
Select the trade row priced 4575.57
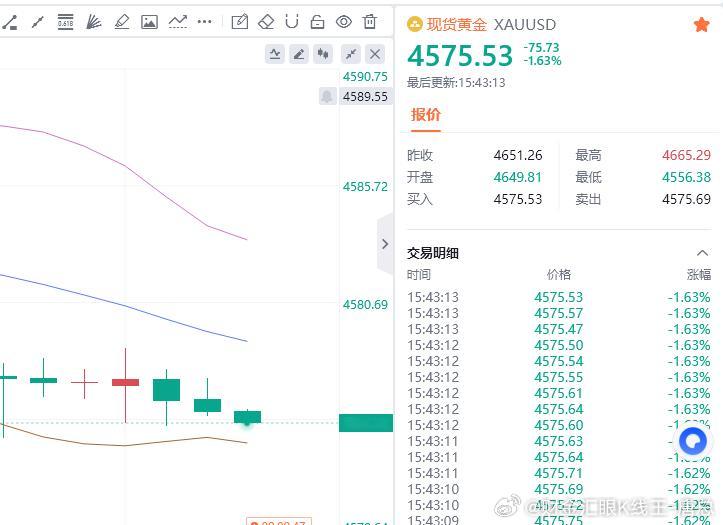[x=559, y=313]
